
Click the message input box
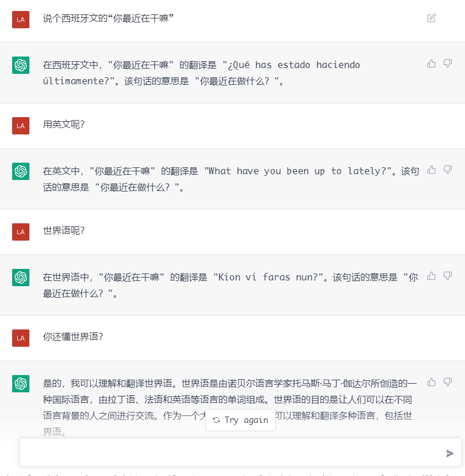(231, 453)
